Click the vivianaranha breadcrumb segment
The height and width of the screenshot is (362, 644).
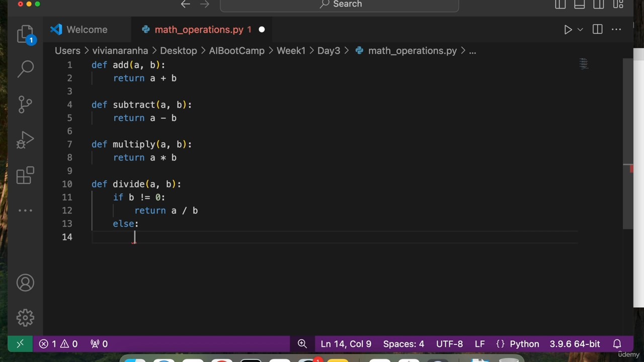(120, 51)
